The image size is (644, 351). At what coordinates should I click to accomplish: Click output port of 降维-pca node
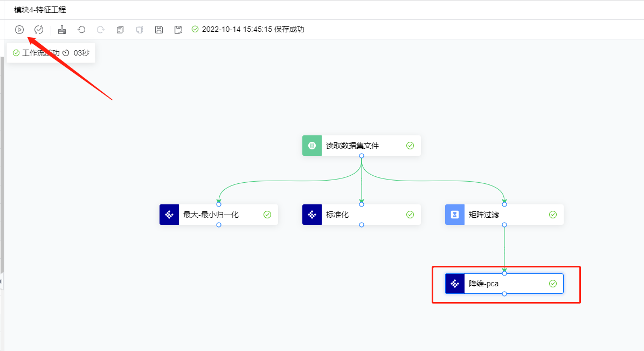(504, 294)
